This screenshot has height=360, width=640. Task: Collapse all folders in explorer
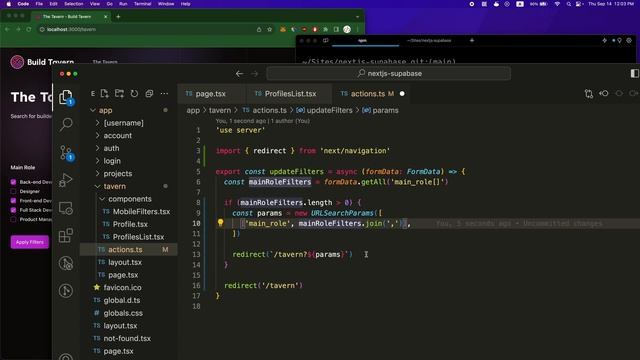[149, 93]
